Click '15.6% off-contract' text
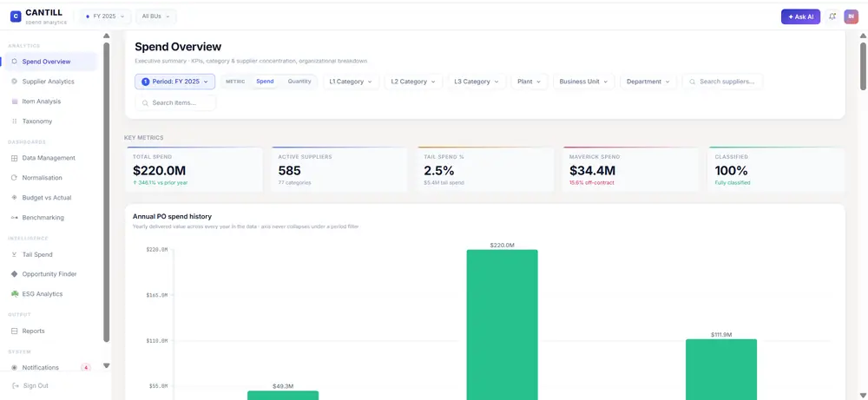868x400 pixels. click(x=591, y=182)
